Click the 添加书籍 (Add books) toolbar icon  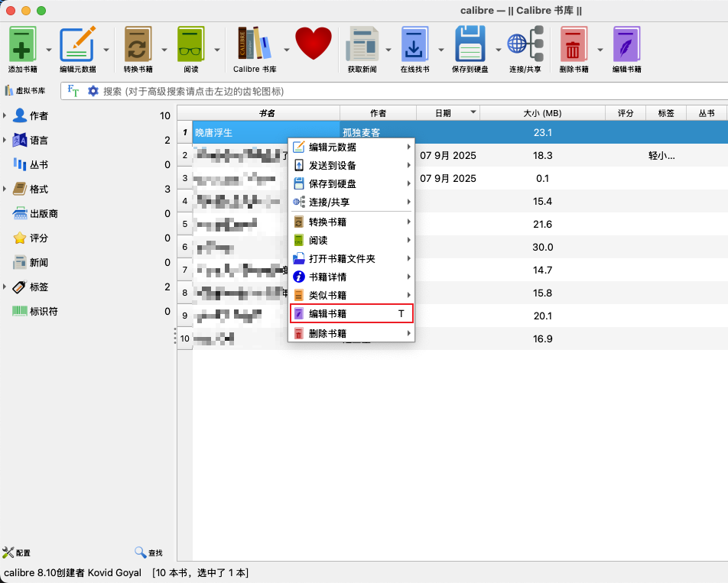tap(22, 44)
